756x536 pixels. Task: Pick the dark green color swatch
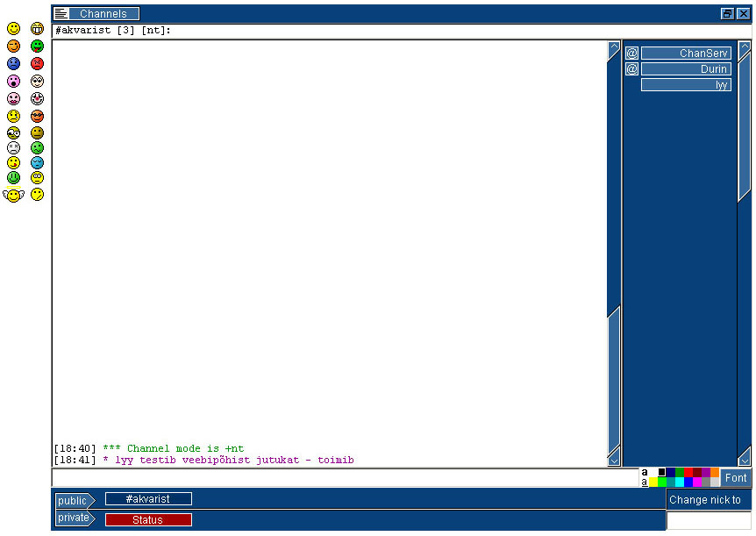pos(680,472)
